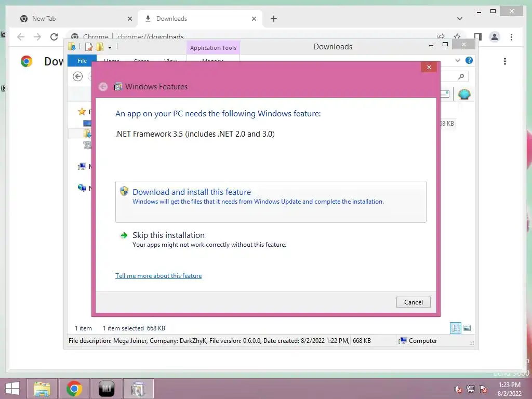Click Chrome forward navigation arrow
The image size is (532, 399).
[37, 37]
